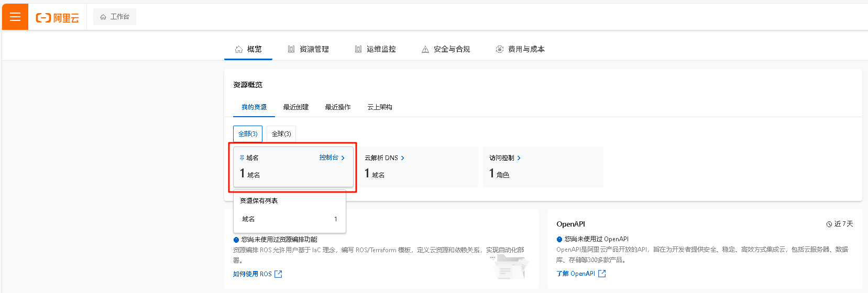This screenshot has height=293, width=868.
Task: Click external-link icon beside 如何使用 ROS
Action: pyautogui.click(x=278, y=274)
